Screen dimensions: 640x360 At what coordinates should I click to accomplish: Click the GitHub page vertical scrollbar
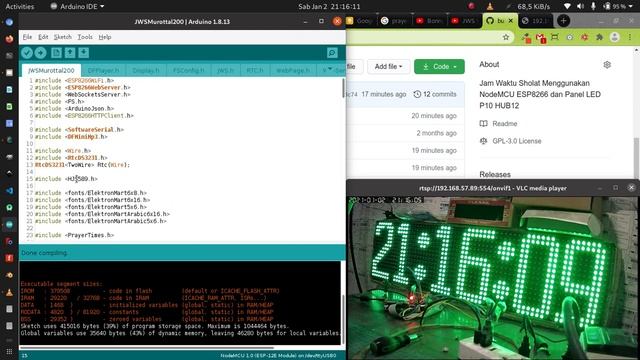(x=636, y=157)
